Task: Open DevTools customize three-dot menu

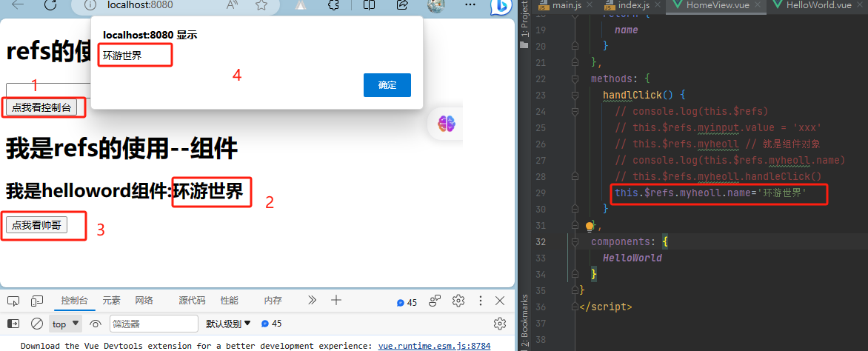Action: coord(481,301)
